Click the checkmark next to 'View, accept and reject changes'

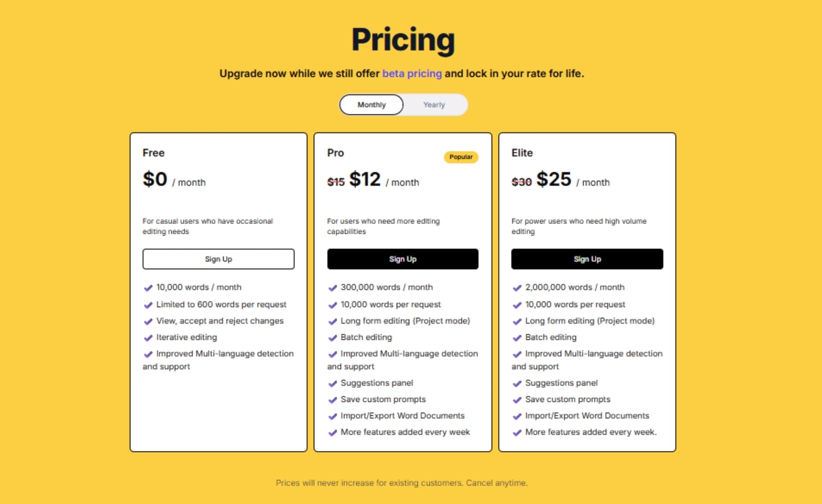pos(148,321)
